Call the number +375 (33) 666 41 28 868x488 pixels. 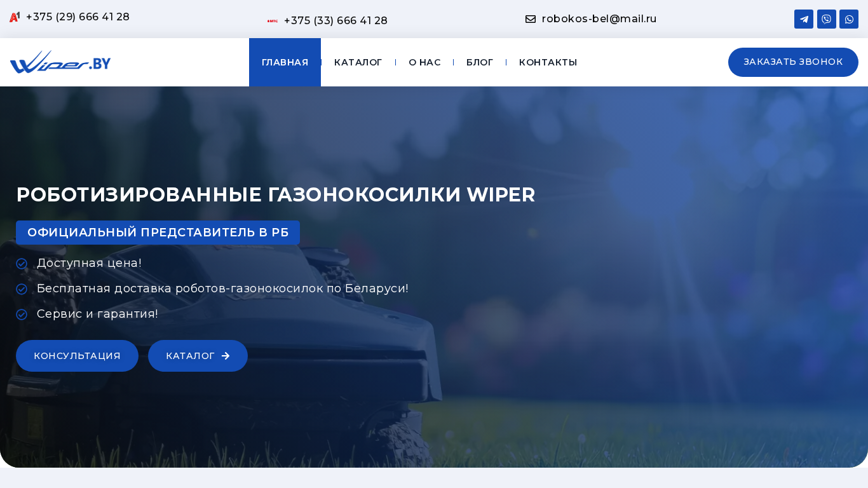pos(336,21)
